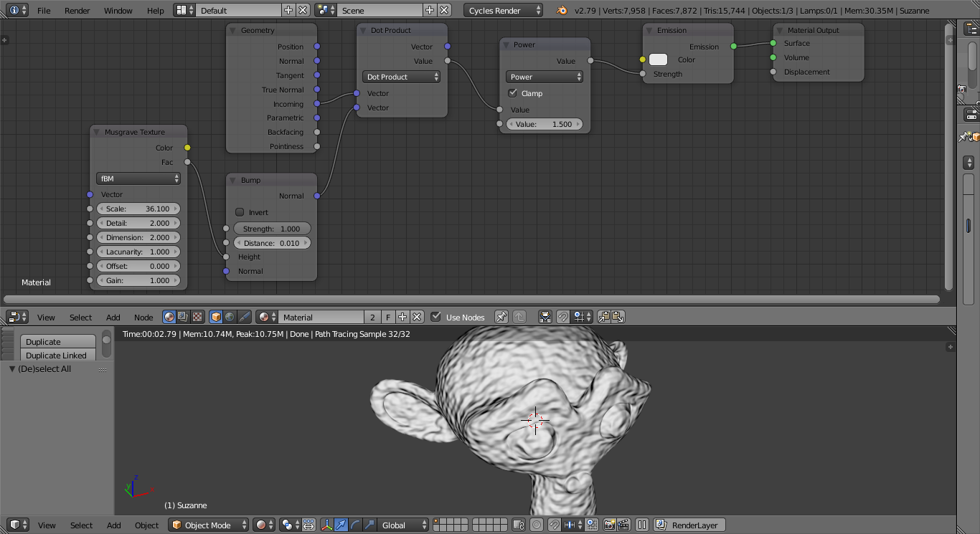The image size is (980, 534).
Task: Select rotate manipulator arc icon
Action: [x=355, y=525]
